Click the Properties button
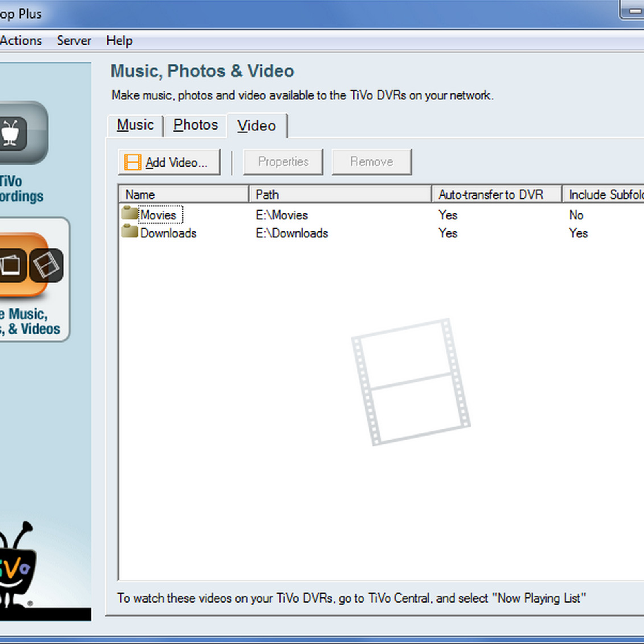644x644 pixels. click(x=283, y=162)
